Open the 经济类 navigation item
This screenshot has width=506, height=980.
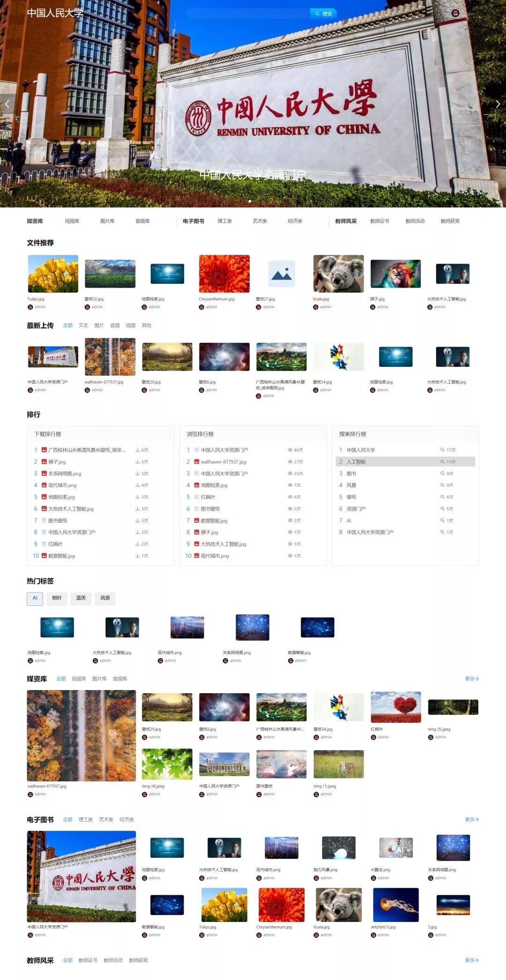295,221
